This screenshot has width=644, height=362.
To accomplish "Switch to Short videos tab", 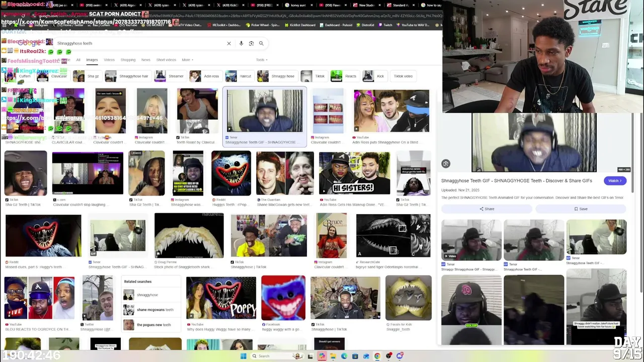I will pyautogui.click(x=166, y=60).
